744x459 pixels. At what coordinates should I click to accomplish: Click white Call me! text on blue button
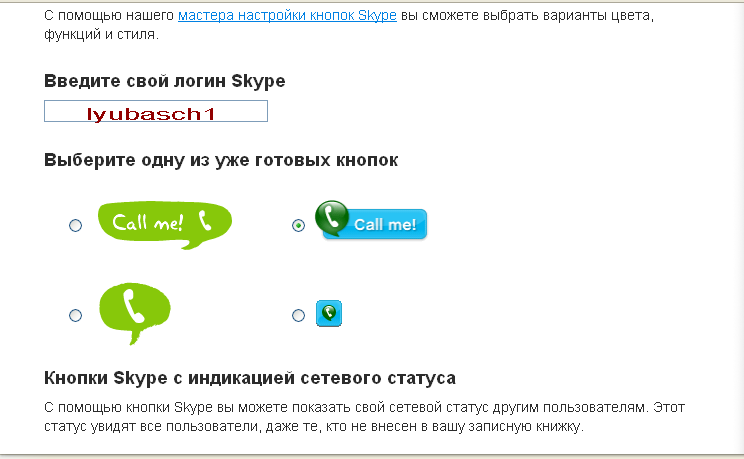385,225
